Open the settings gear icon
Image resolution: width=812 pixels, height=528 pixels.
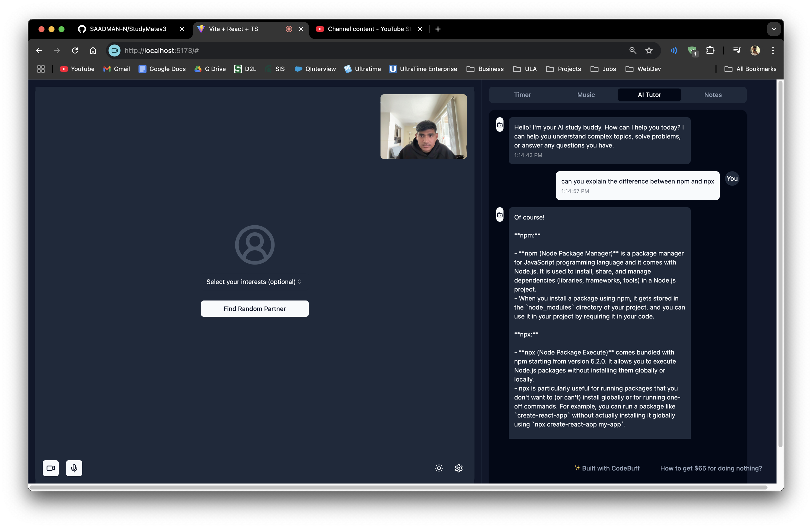458,468
